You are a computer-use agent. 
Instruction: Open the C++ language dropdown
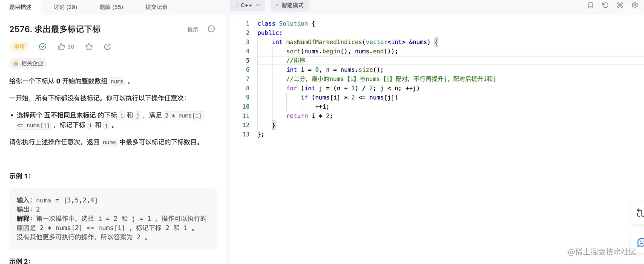coord(247,6)
